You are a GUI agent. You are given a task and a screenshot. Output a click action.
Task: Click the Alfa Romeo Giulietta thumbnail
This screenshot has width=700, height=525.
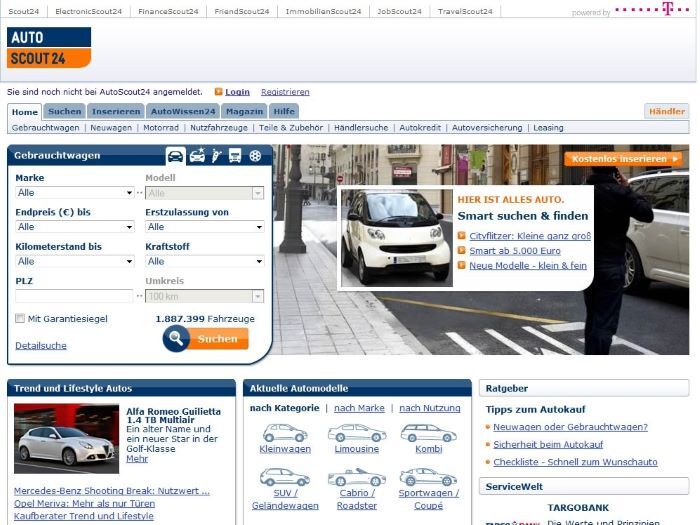tap(67, 438)
